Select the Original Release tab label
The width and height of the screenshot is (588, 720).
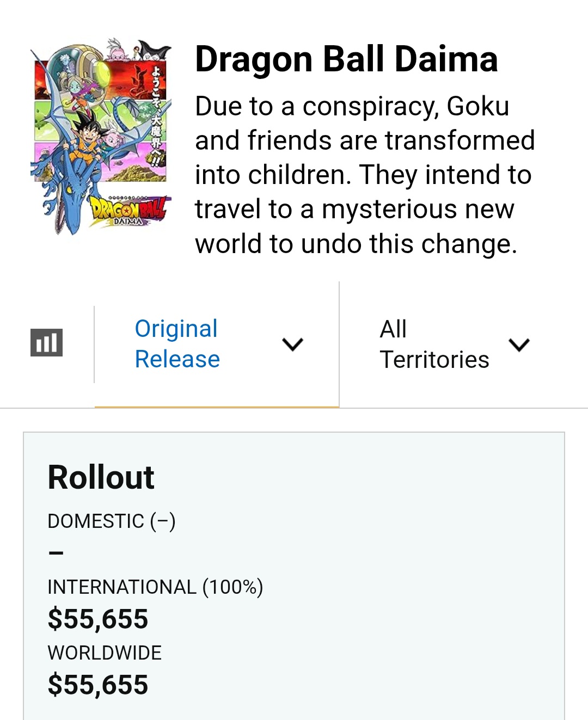point(177,344)
